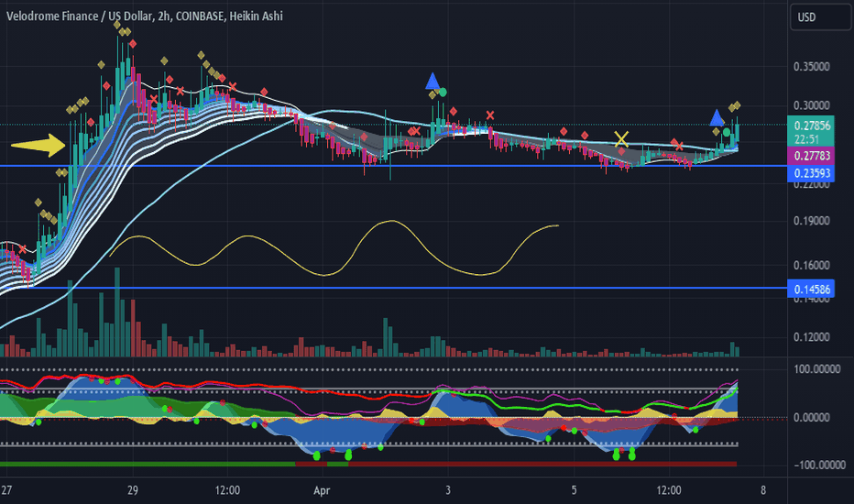Click the 0.00000 oscillator axis value
The image size is (854, 504).
(812, 417)
